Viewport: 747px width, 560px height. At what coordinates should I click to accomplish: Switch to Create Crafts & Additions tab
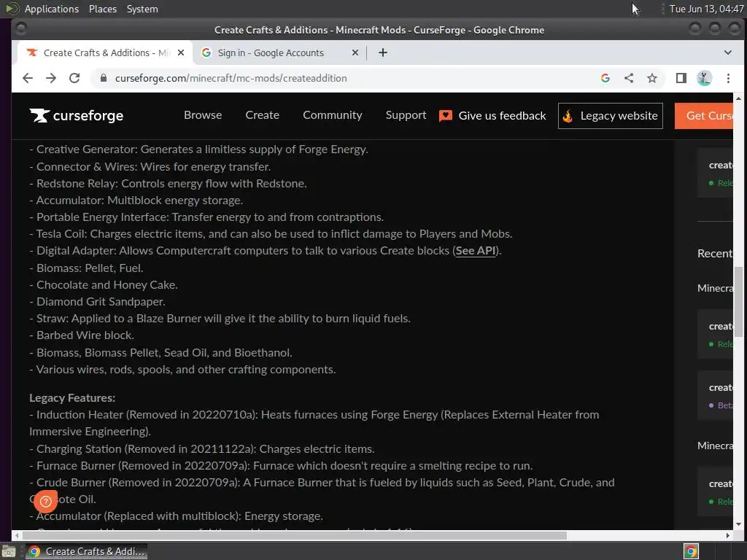coord(105,52)
